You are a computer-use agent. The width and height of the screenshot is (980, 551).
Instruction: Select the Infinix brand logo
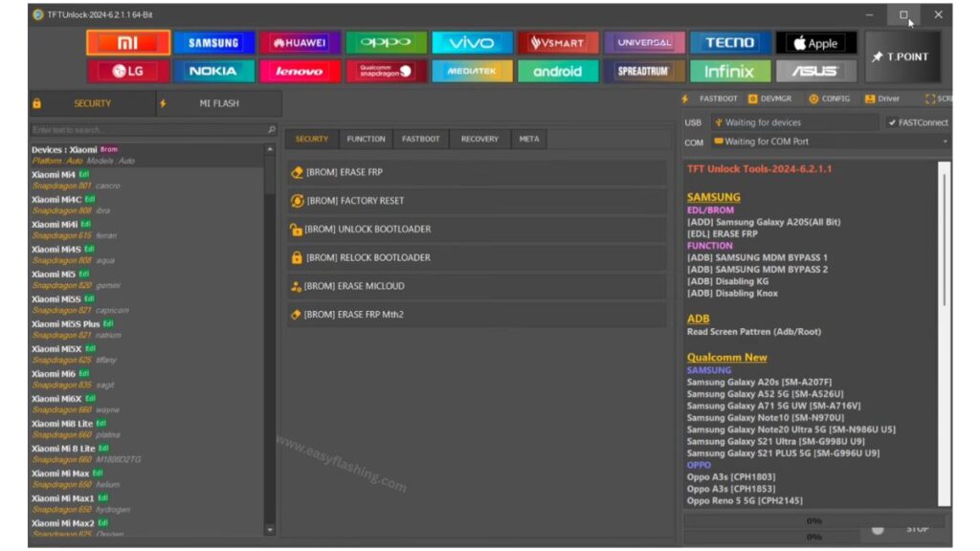pyautogui.click(x=730, y=71)
